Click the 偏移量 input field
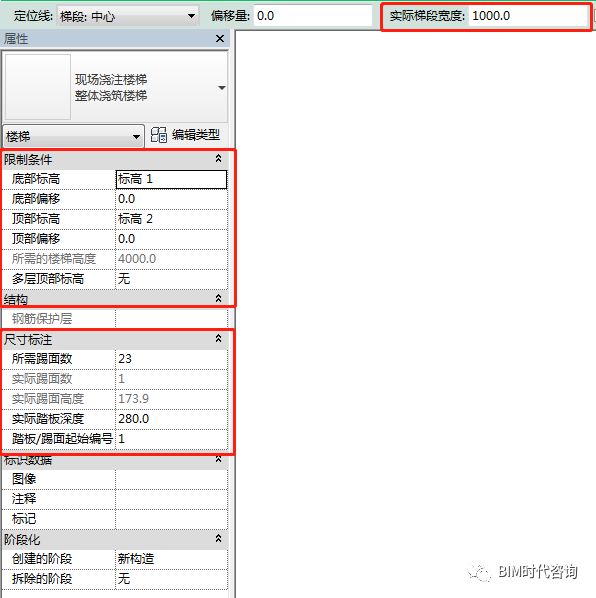The height and width of the screenshot is (598, 596). (313, 16)
